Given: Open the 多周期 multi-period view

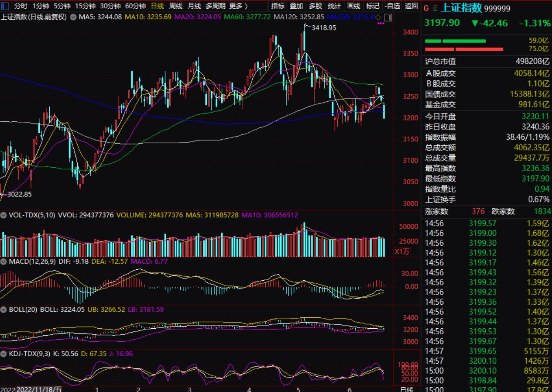Looking at the screenshot, I should tap(216, 6).
